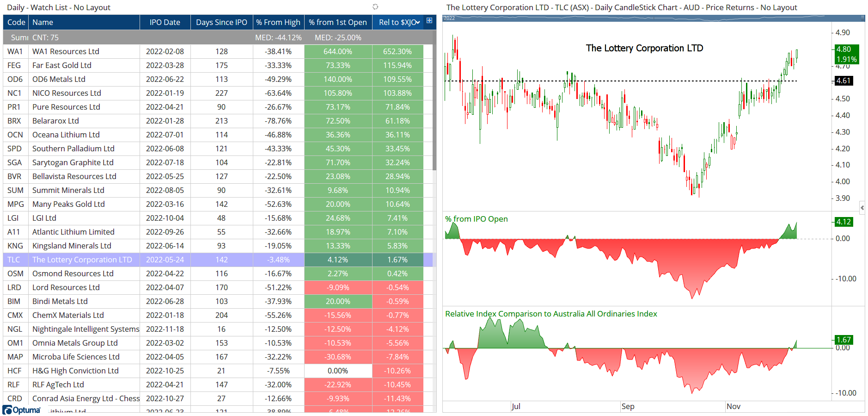
Task: Click the MED: -44.12% summary cell
Action: [278, 37]
